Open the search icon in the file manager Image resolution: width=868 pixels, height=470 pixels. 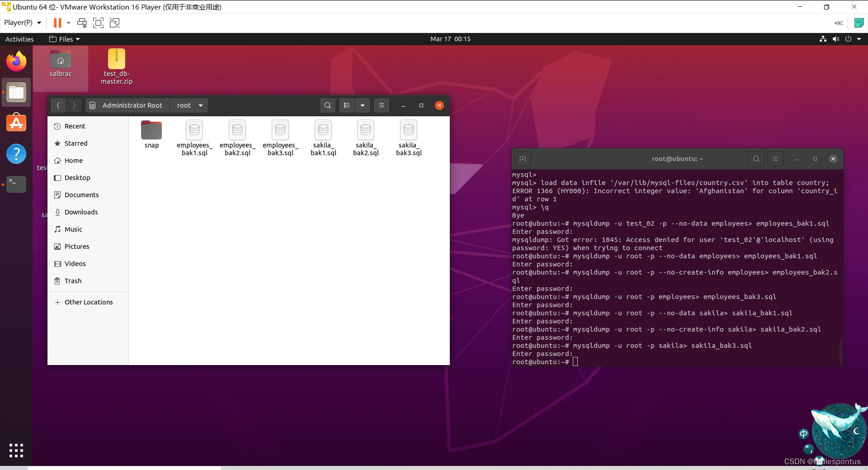pos(327,105)
